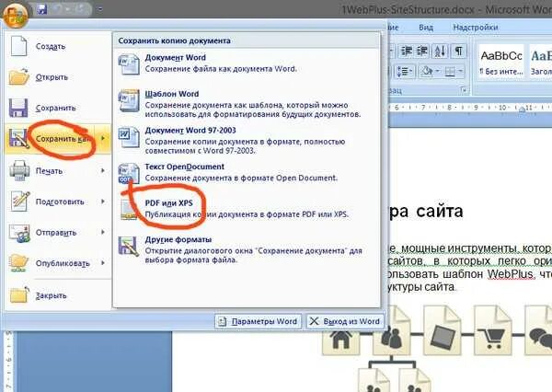Click the Sort icon in ribbon
This screenshot has width=552, height=392.
coord(440,52)
